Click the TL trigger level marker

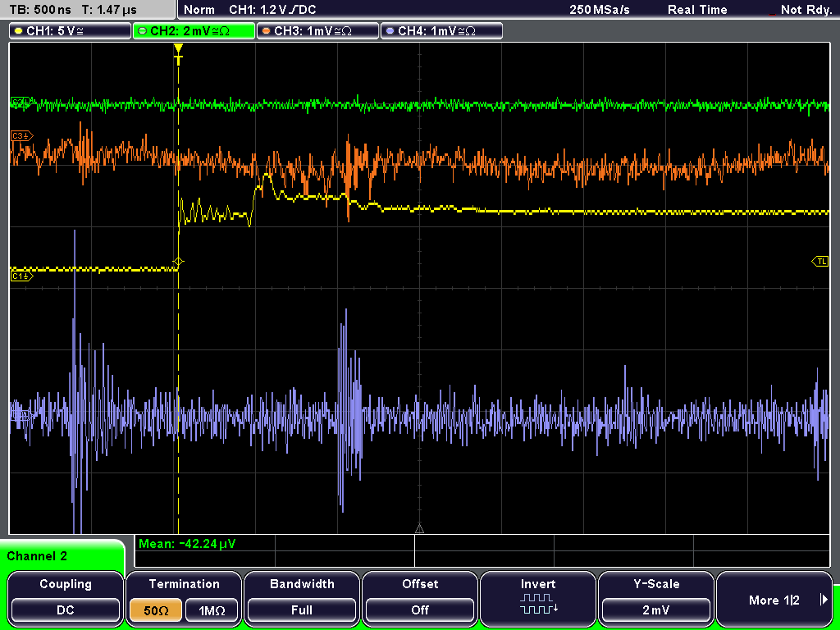click(820, 262)
